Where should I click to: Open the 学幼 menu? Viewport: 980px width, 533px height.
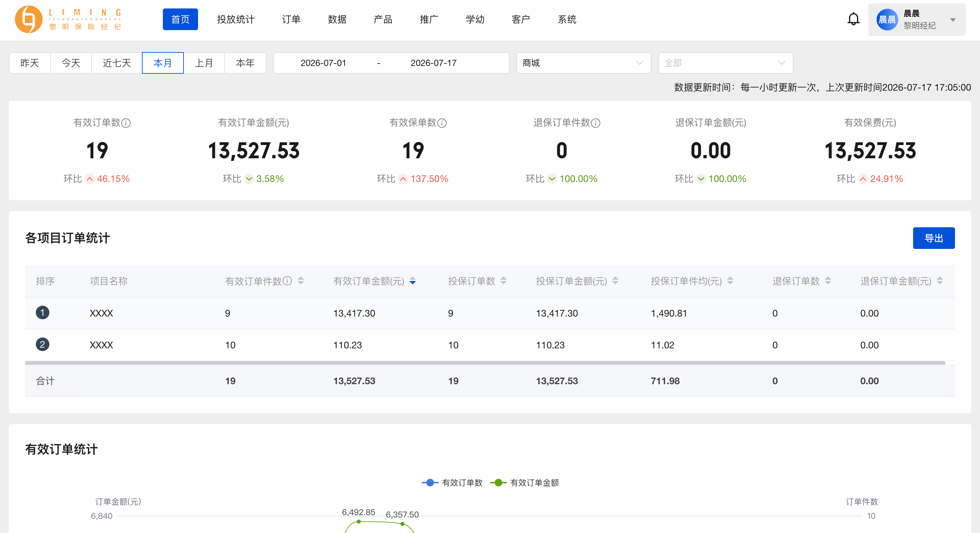[x=475, y=19]
